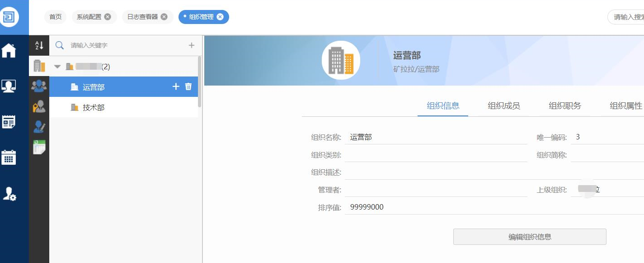Switch to the 组织职务 tab
Image resolution: width=644 pixels, height=263 pixels.
pyautogui.click(x=565, y=106)
